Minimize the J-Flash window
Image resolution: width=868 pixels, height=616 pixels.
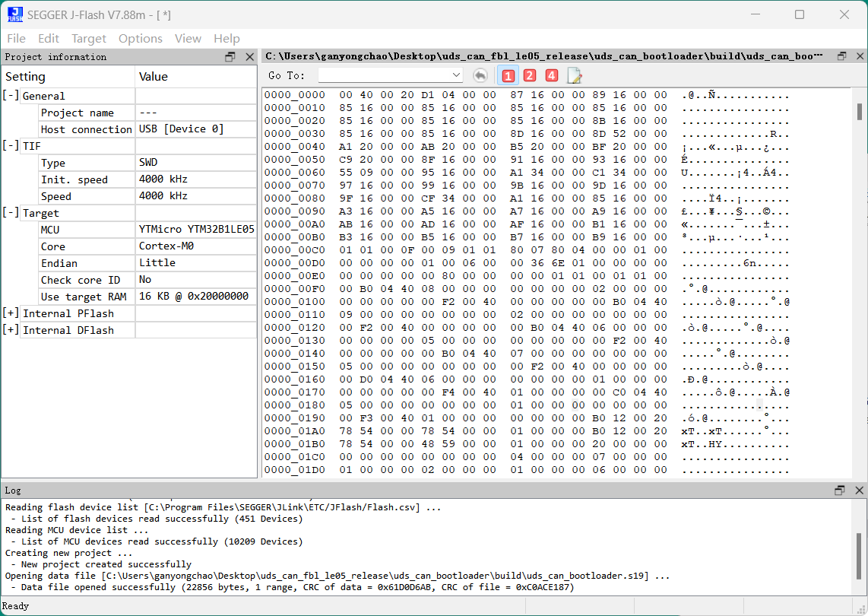coord(757,14)
